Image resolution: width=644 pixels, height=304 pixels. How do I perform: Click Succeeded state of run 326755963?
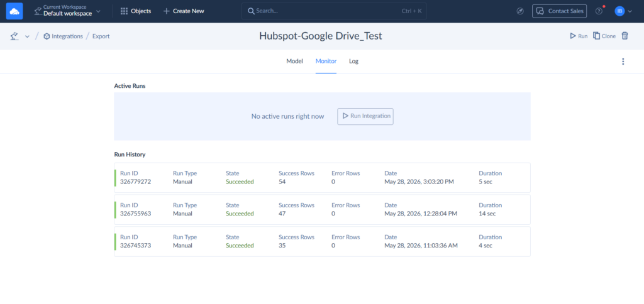[x=240, y=214]
